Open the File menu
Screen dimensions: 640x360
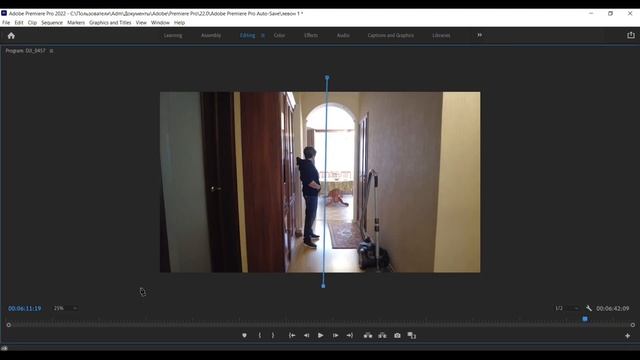point(6,23)
